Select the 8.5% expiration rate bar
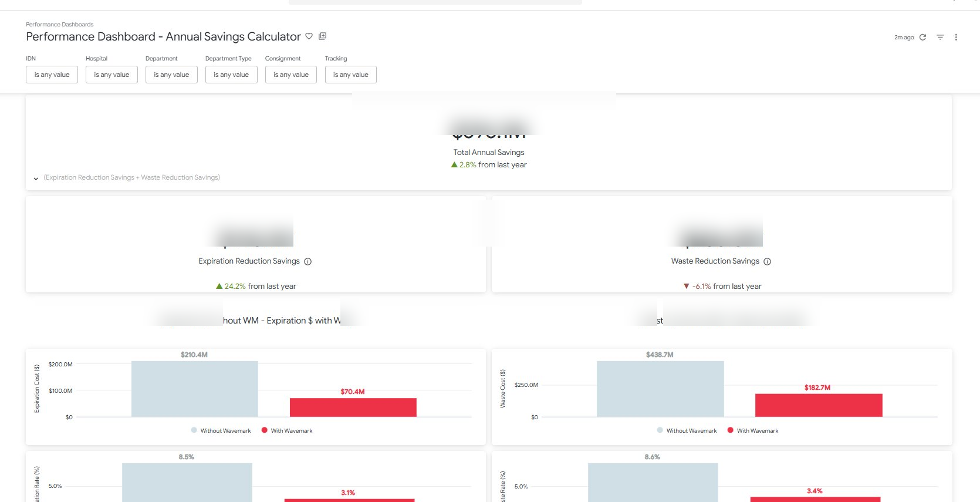The image size is (980, 502). 187,483
